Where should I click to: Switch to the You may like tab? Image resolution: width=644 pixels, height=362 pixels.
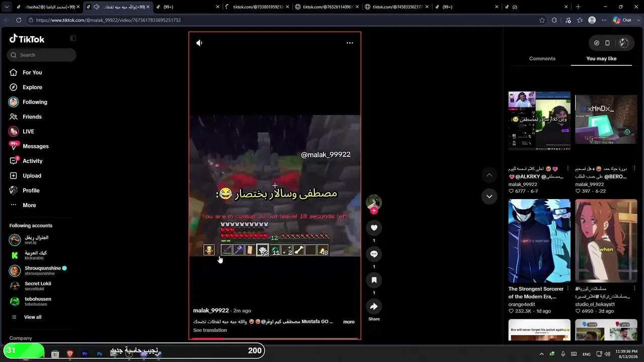pos(601,59)
